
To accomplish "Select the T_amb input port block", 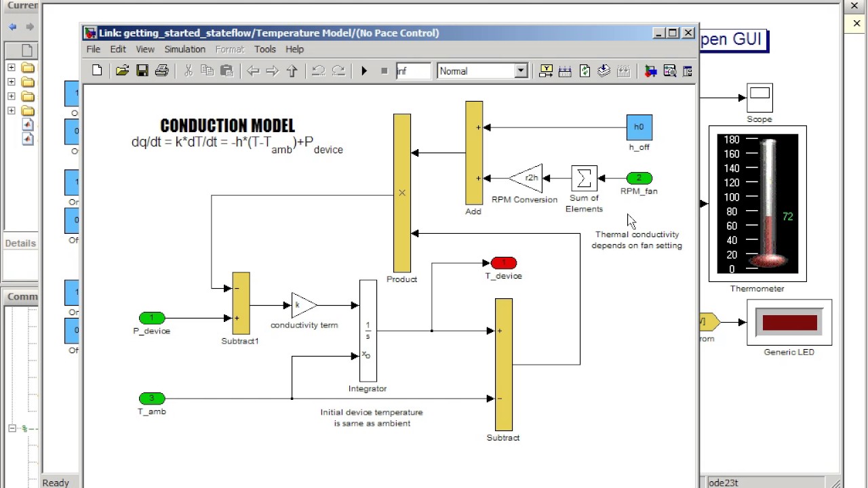I will pos(152,399).
